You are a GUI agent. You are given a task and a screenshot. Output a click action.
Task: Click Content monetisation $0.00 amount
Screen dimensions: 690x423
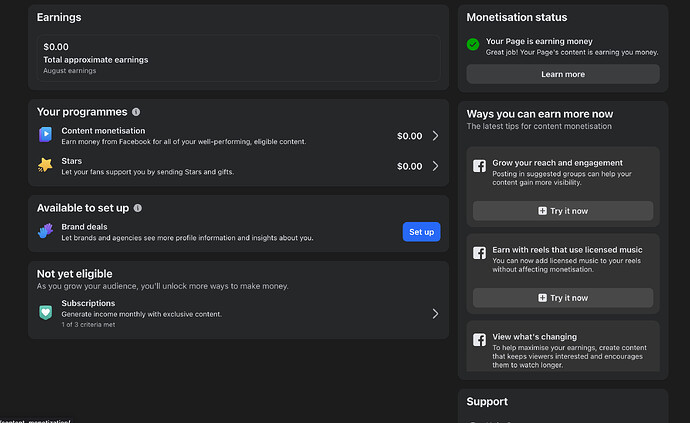(x=409, y=136)
